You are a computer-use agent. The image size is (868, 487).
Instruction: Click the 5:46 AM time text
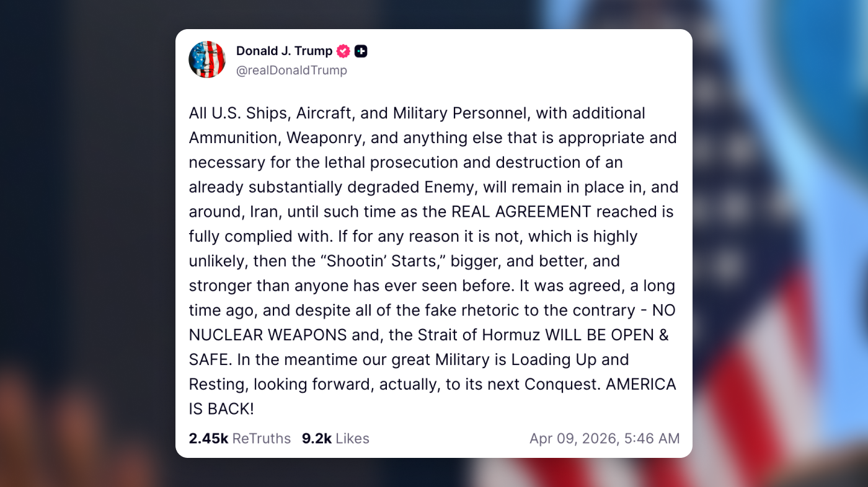point(651,439)
